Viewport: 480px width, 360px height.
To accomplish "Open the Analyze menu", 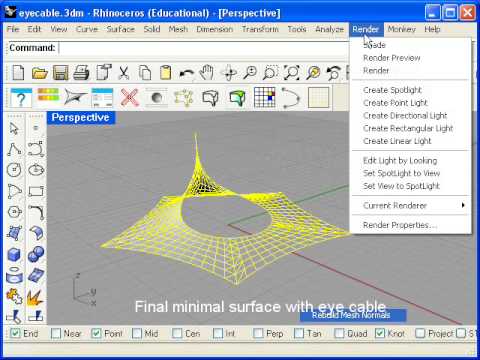I will click(x=329, y=29).
